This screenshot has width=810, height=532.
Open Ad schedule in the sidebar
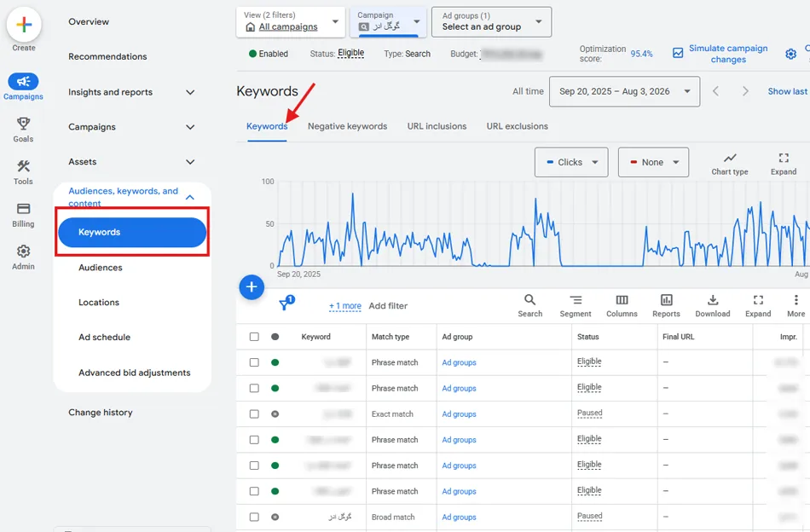(x=104, y=338)
